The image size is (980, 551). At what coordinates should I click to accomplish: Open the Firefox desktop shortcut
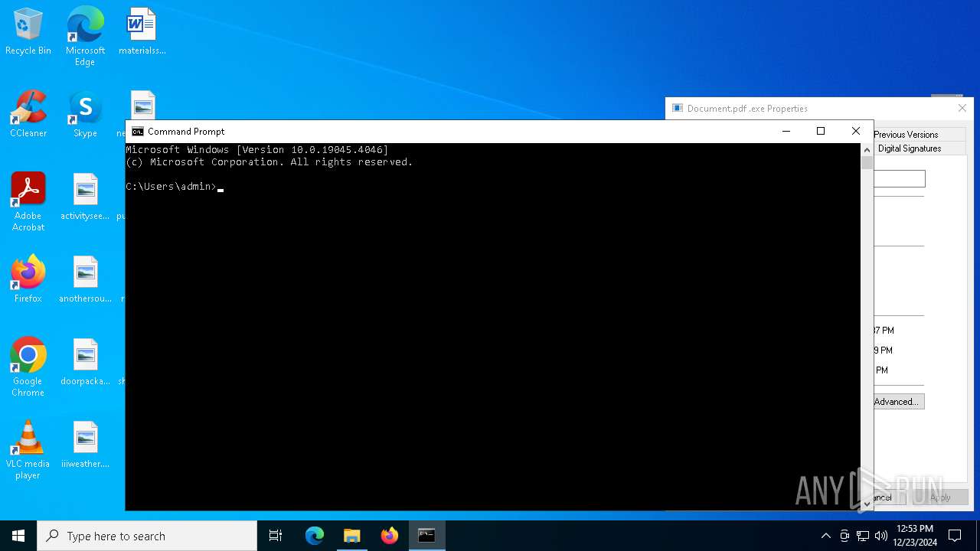(28, 279)
